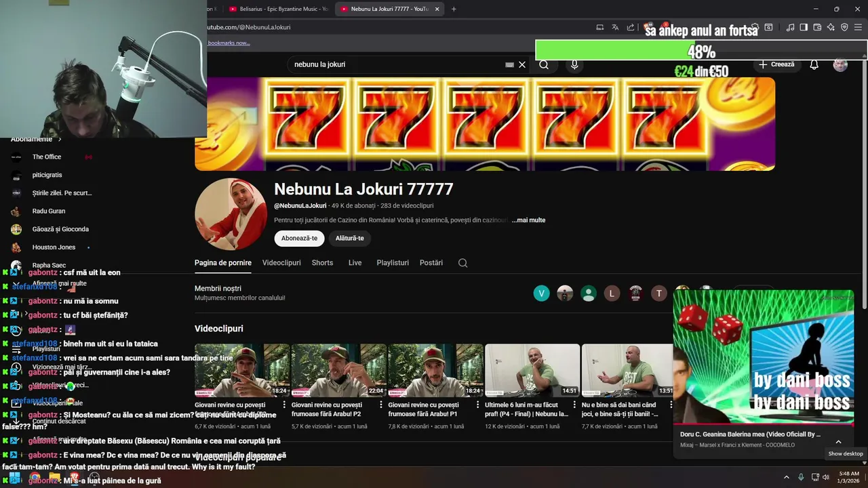Expand Abonamente section chevron
The width and height of the screenshot is (868, 488).
[60, 139]
